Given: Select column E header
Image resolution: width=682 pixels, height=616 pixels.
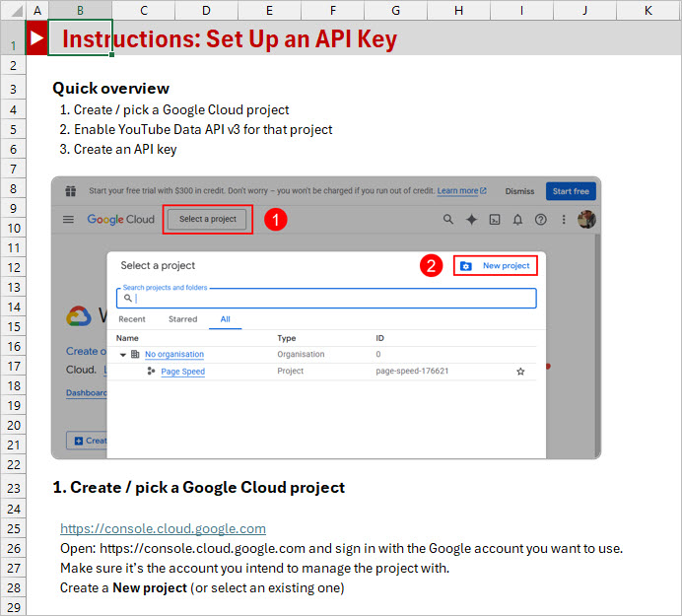Looking at the screenshot, I should [x=270, y=10].
